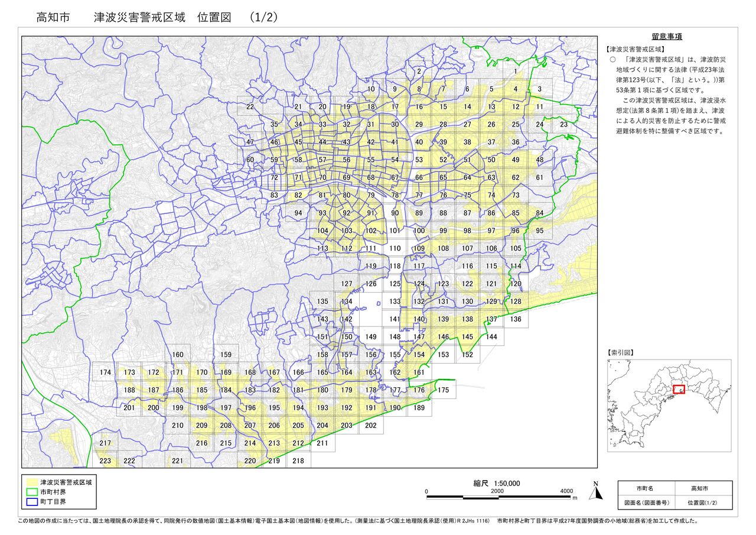Click the 【津波災害警戒区域】 note heading
Image resolution: width=756 pixels, height=535 pixels.
click(x=636, y=50)
